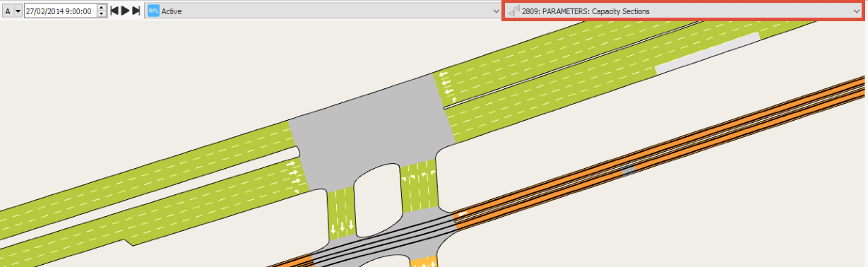Click the A button in the toolbar

8,11
